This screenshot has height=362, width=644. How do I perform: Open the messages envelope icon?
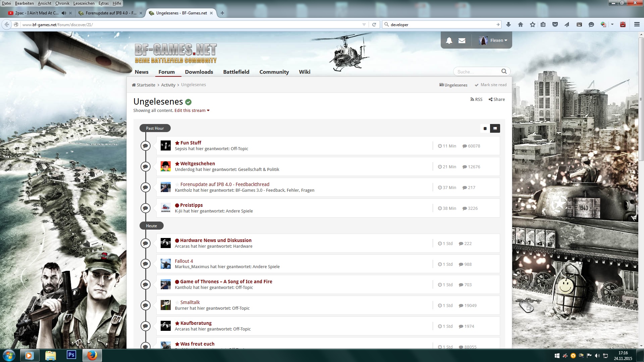(462, 41)
